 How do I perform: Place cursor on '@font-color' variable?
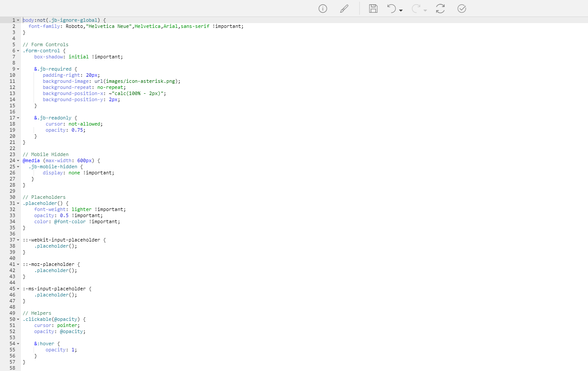coord(70,221)
